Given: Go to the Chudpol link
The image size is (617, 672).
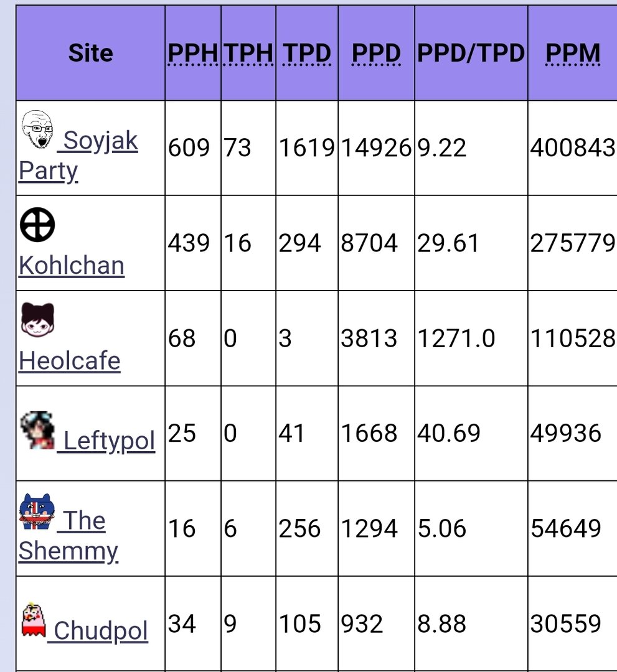Looking at the screenshot, I should [x=100, y=631].
